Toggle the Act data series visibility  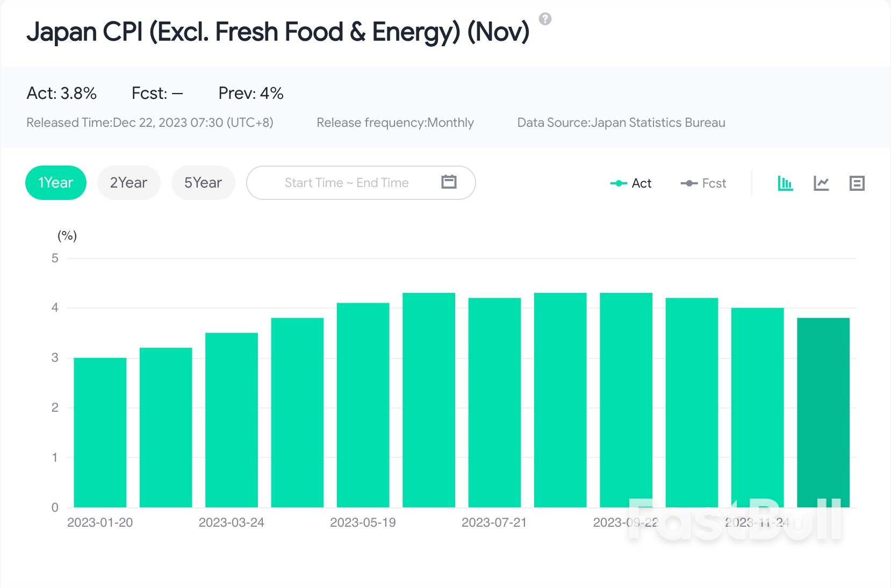click(631, 183)
